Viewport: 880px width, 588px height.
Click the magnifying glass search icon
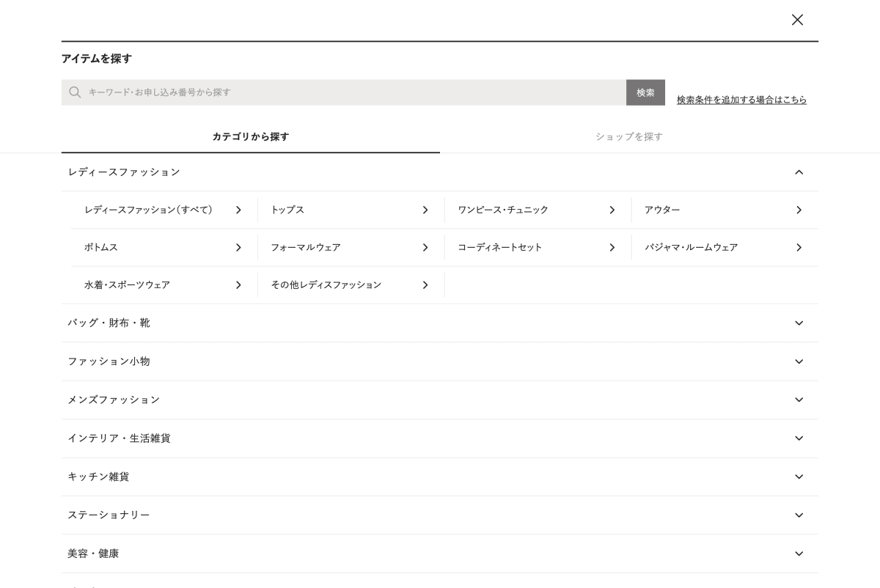[x=75, y=92]
